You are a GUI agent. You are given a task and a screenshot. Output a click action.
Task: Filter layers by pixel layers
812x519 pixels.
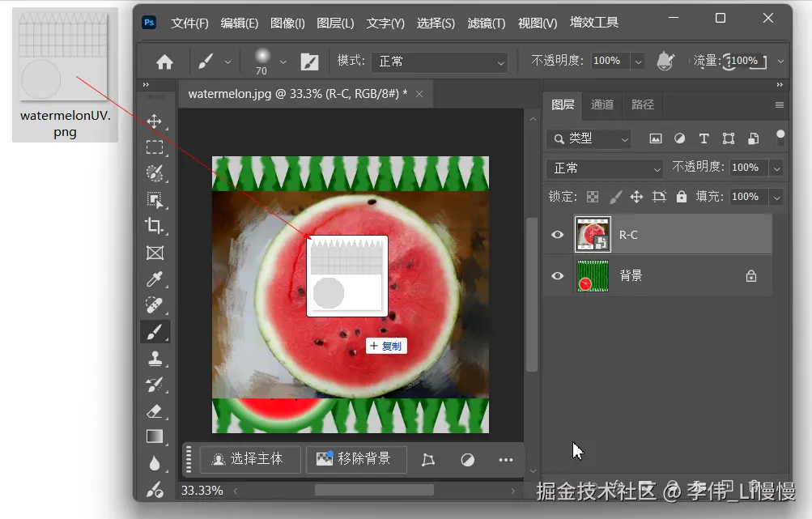click(x=656, y=138)
